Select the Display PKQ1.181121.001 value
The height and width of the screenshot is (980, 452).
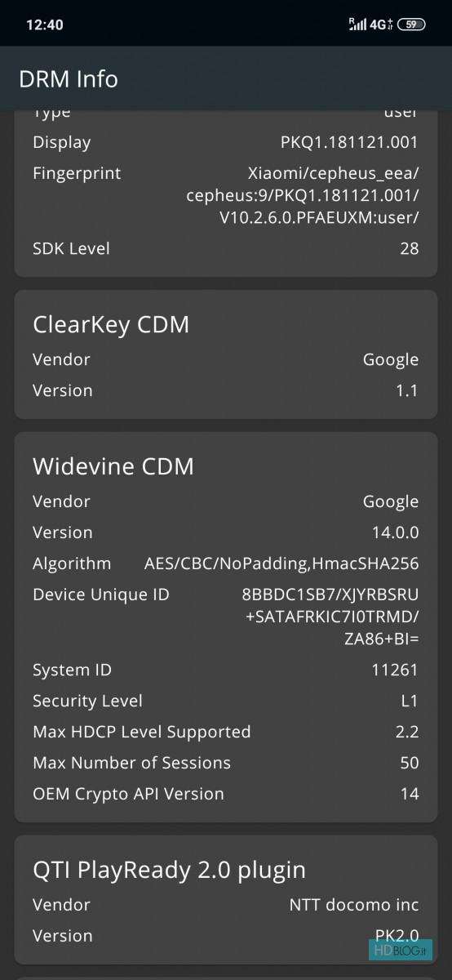click(x=349, y=142)
